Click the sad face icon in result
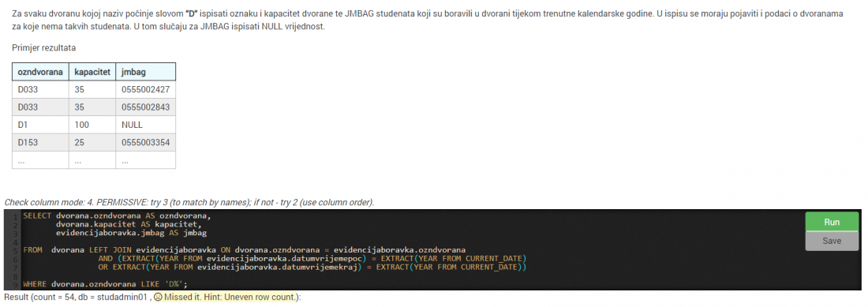This screenshot has width=868, height=307. tap(158, 297)
